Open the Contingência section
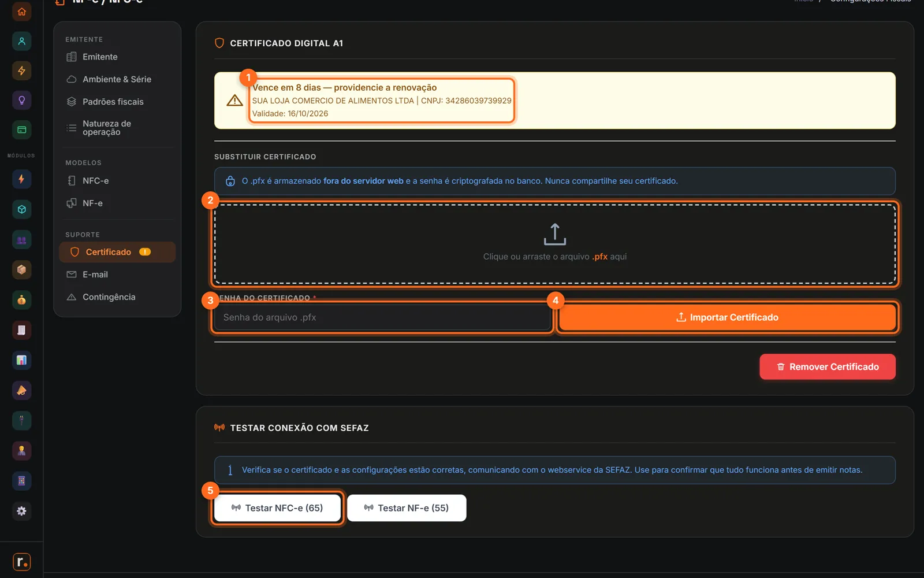The height and width of the screenshot is (578, 924). pyautogui.click(x=117, y=297)
